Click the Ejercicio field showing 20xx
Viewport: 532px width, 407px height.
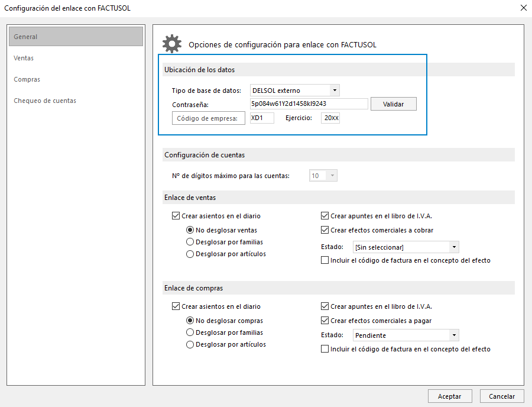coord(330,118)
